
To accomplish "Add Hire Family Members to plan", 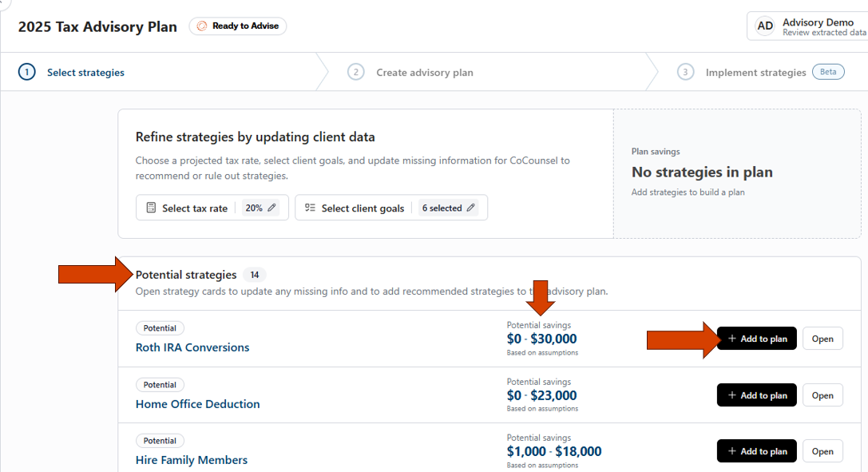I will (x=756, y=451).
